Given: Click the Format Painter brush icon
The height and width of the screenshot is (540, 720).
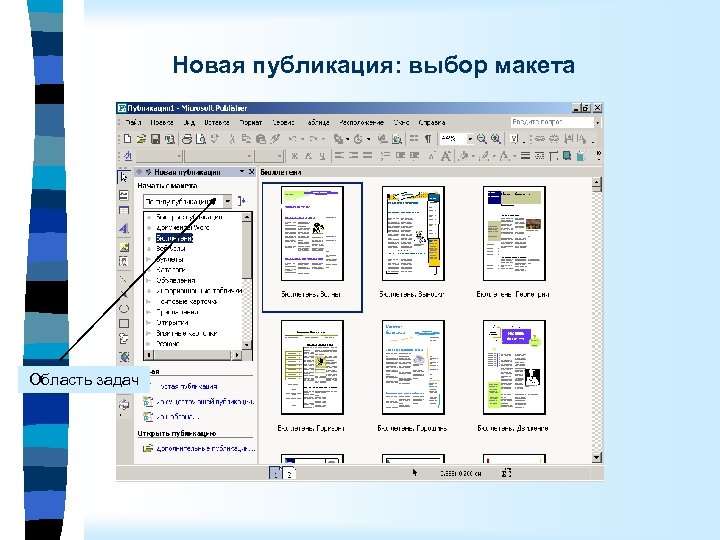Looking at the screenshot, I should [275, 139].
